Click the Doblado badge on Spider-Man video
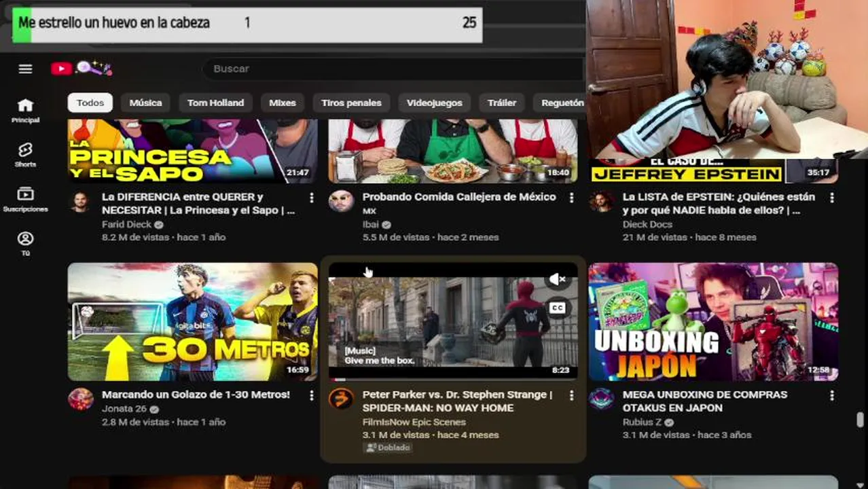Image resolution: width=868 pixels, height=489 pixels. click(x=388, y=448)
